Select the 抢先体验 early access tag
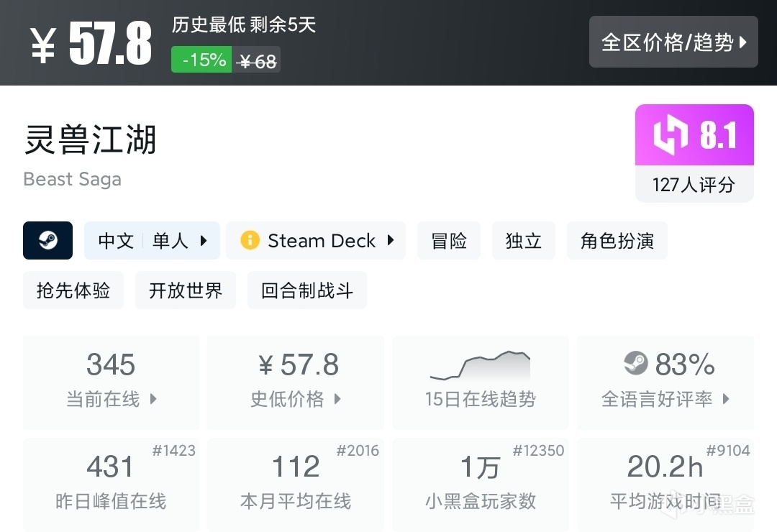This screenshot has width=777, height=532. pyautogui.click(x=73, y=290)
